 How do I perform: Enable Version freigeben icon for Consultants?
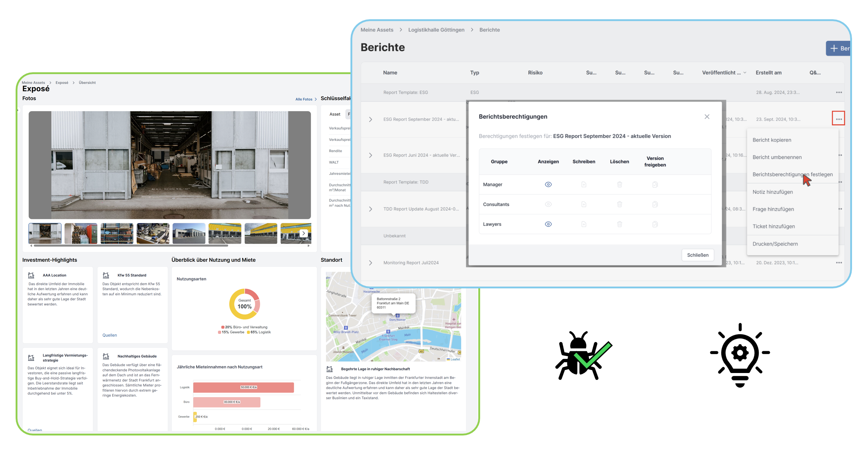click(x=655, y=204)
